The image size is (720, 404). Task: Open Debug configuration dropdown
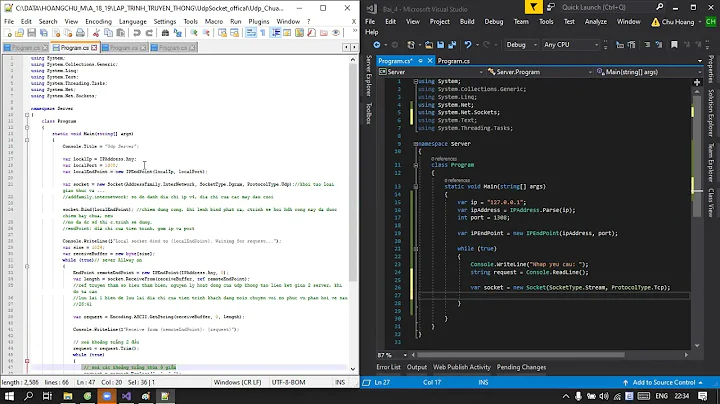(521, 45)
